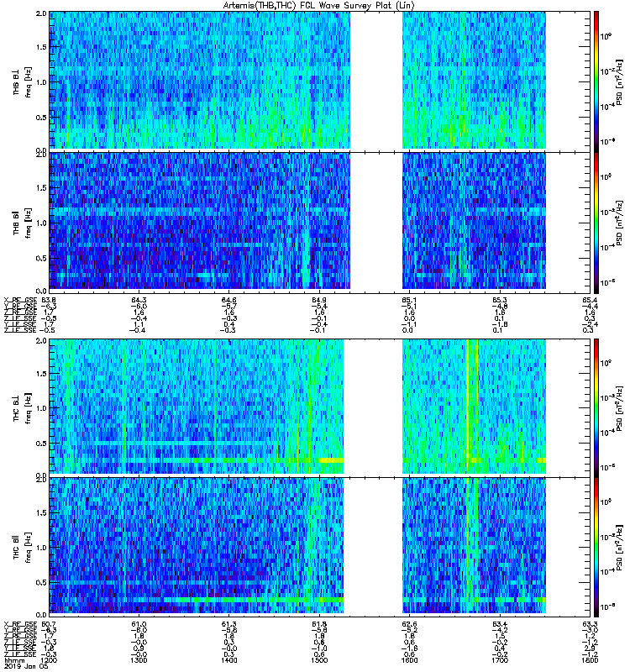The image size is (630, 672).
Task: Click the 1200 time tick label
Action: tap(49, 660)
